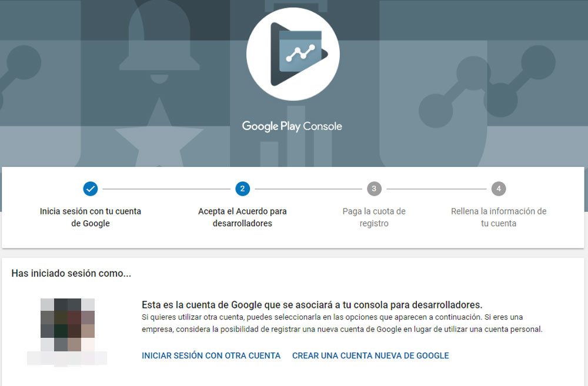The height and width of the screenshot is (386, 588).
Task: Click the step 4 circle indicator
Action: coord(499,189)
